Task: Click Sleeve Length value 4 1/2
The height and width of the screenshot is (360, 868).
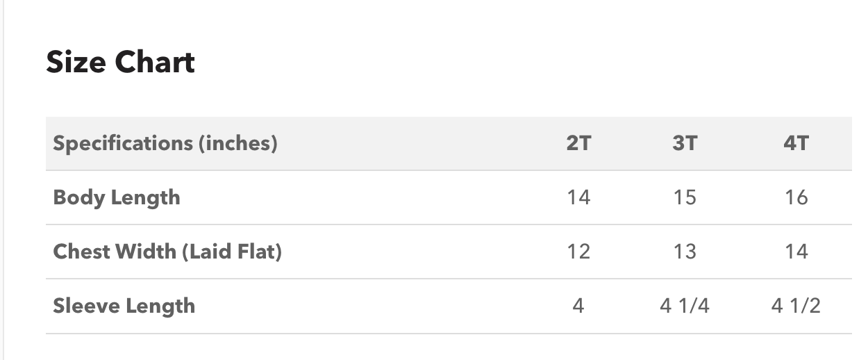Action: point(796,306)
